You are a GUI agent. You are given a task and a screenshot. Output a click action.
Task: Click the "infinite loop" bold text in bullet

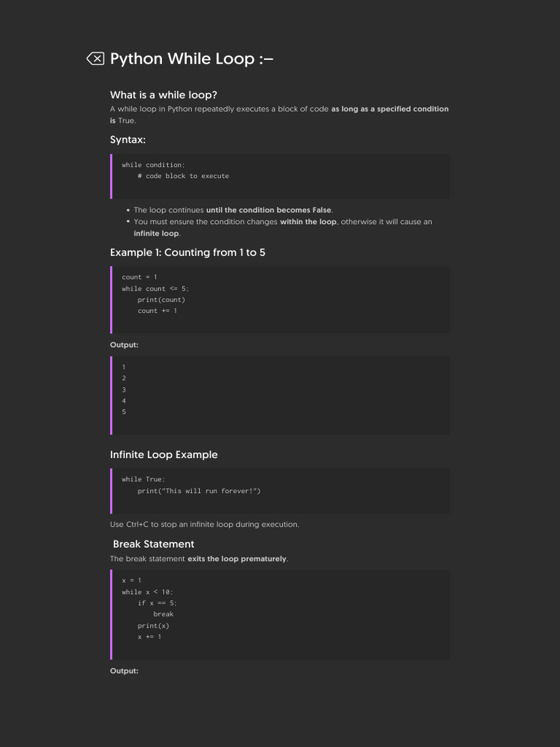[x=156, y=233]
